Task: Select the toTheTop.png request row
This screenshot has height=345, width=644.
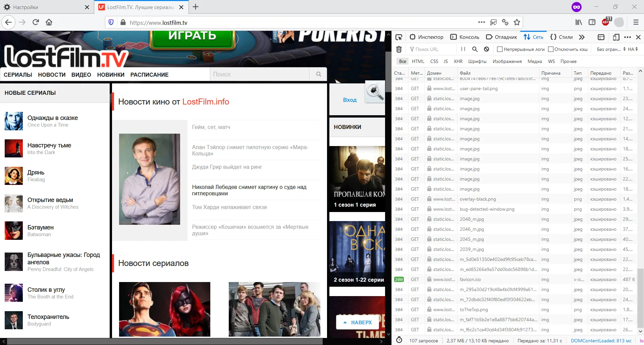Action: 515,309
